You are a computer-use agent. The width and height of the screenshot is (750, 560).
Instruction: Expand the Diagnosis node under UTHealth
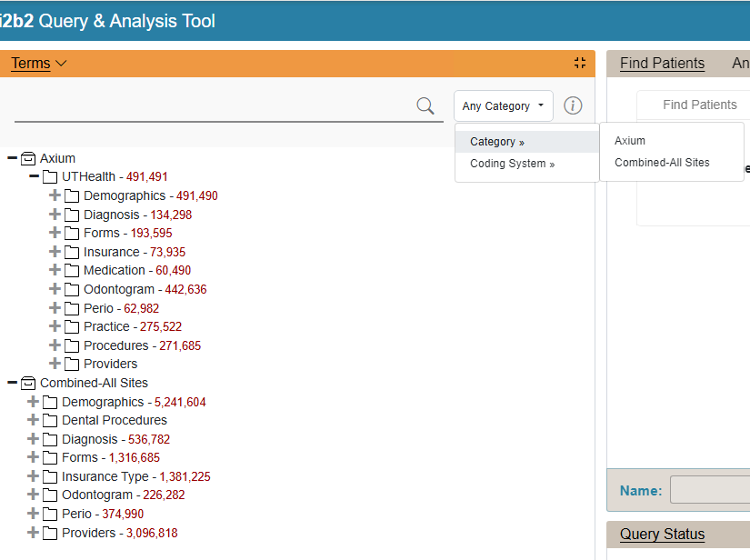(x=55, y=215)
